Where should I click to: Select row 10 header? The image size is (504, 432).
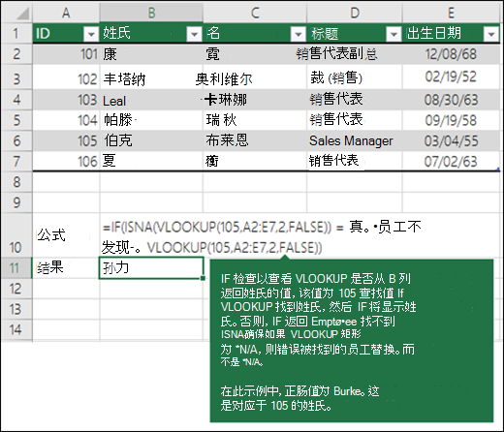pyautogui.click(x=16, y=234)
